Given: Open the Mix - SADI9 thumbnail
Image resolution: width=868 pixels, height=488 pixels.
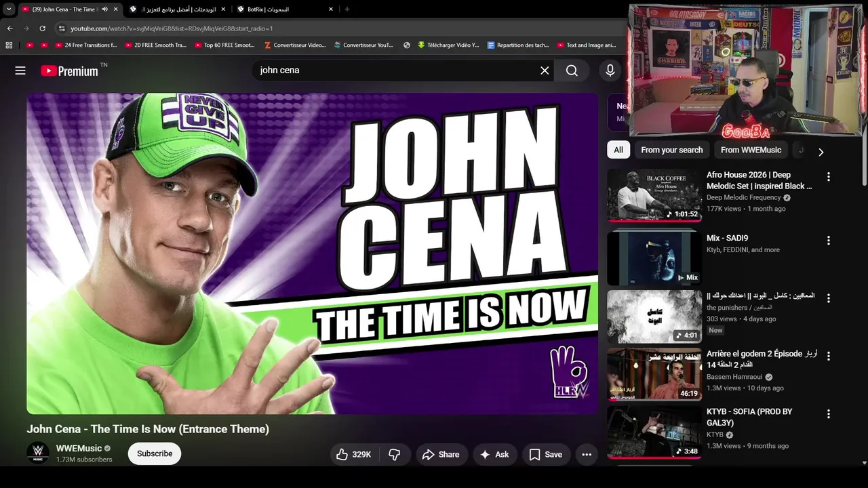Looking at the screenshot, I should 654,258.
